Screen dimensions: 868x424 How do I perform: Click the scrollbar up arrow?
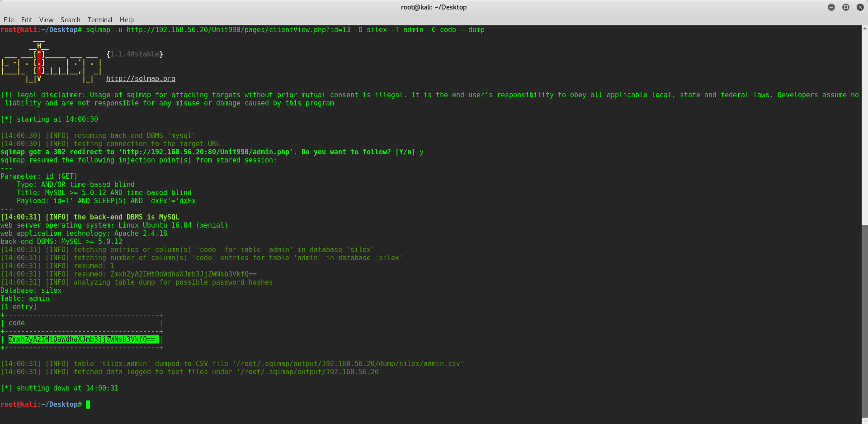click(x=864, y=28)
